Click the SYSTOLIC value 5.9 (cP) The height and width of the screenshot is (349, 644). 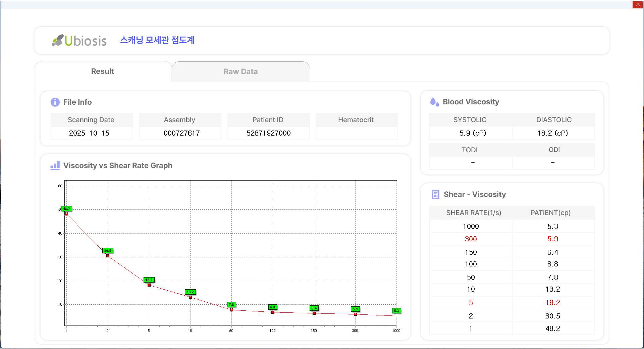(x=473, y=133)
